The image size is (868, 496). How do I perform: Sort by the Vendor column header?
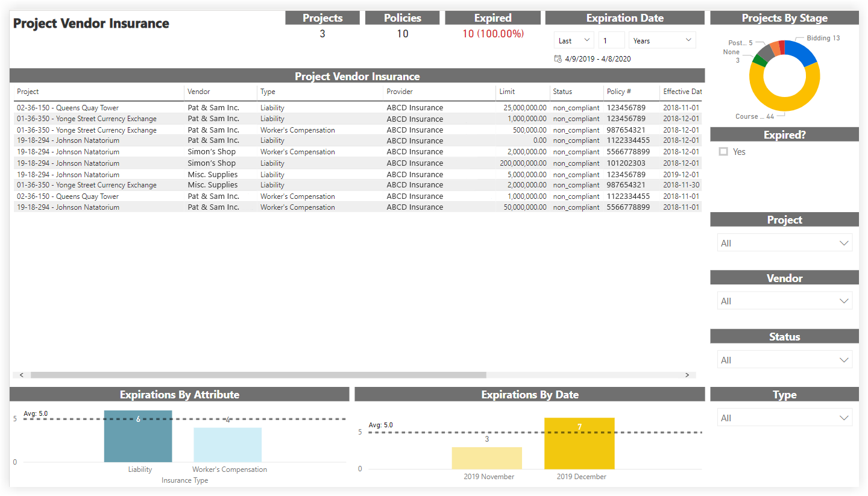click(199, 92)
